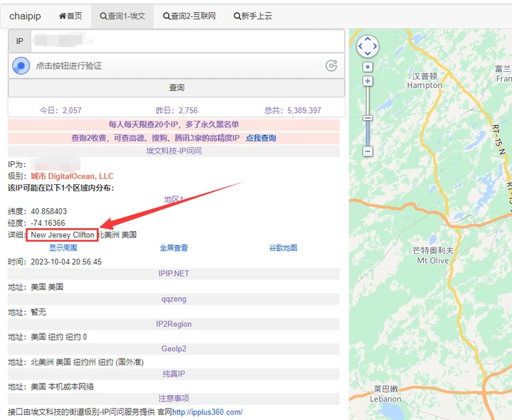Viewport: 512px width, 420px height.
Task: Open the ipplus360.com official site link
Action: pos(208,412)
